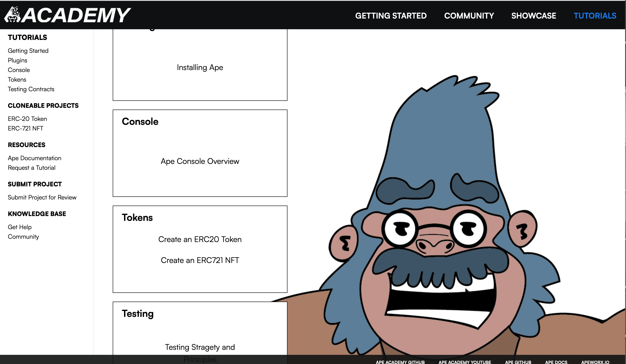Open the Getting Started nav menu item
Screen dimensions: 626x364
click(391, 16)
